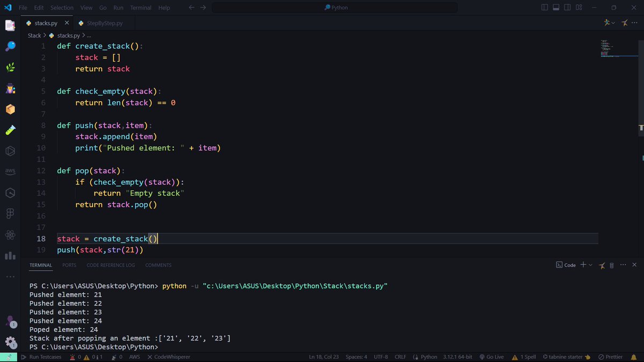This screenshot has width=644, height=362.
Task: Select the TERMINAL panel tab
Action: [x=41, y=265]
